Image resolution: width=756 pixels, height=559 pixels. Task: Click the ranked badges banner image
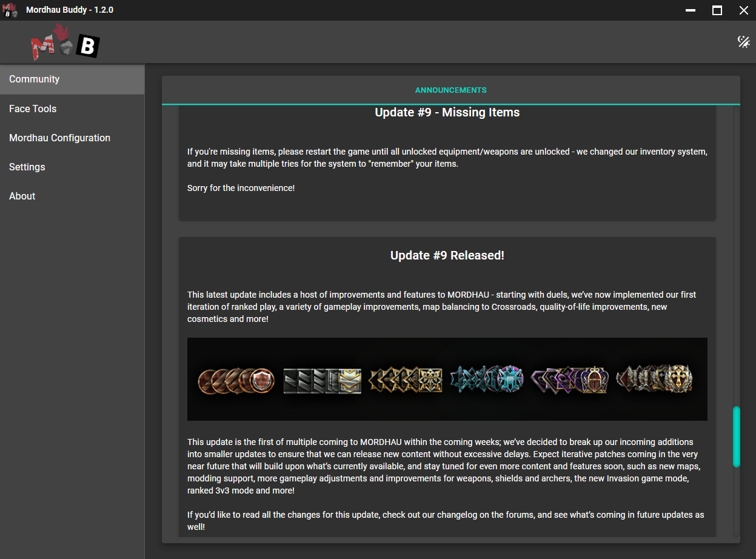(447, 379)
